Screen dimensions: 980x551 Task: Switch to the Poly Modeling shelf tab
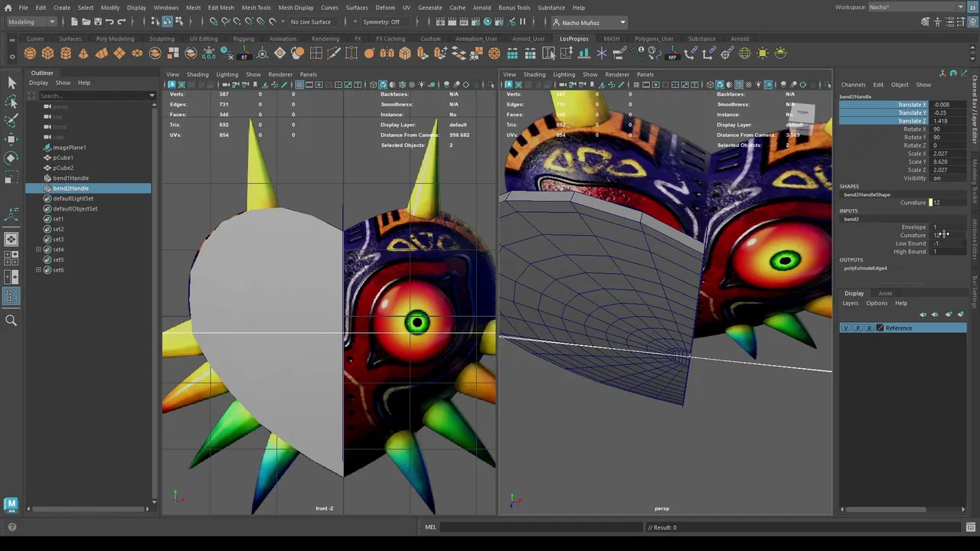115,38
